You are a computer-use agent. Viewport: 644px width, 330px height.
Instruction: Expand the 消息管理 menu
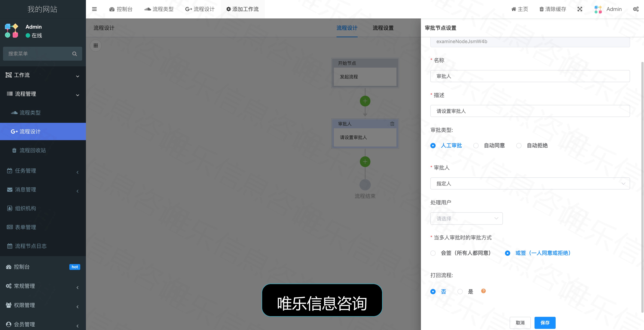tap(43, 189)
